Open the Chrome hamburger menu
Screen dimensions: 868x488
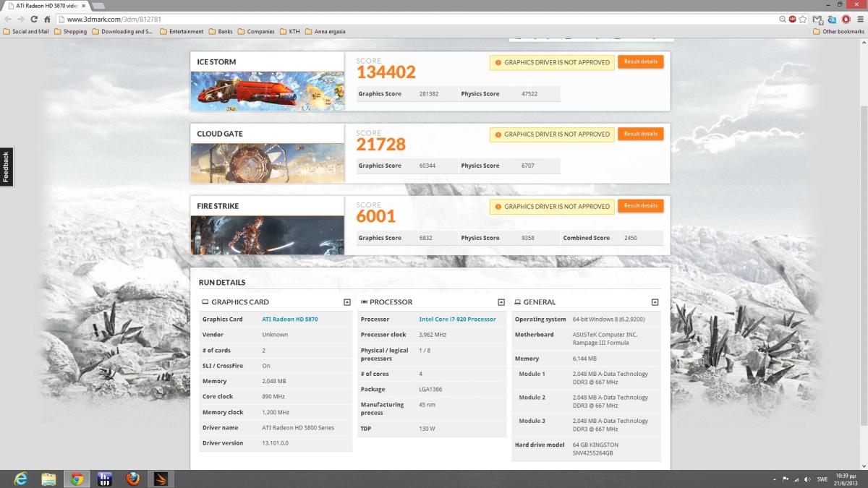[859, 19]
